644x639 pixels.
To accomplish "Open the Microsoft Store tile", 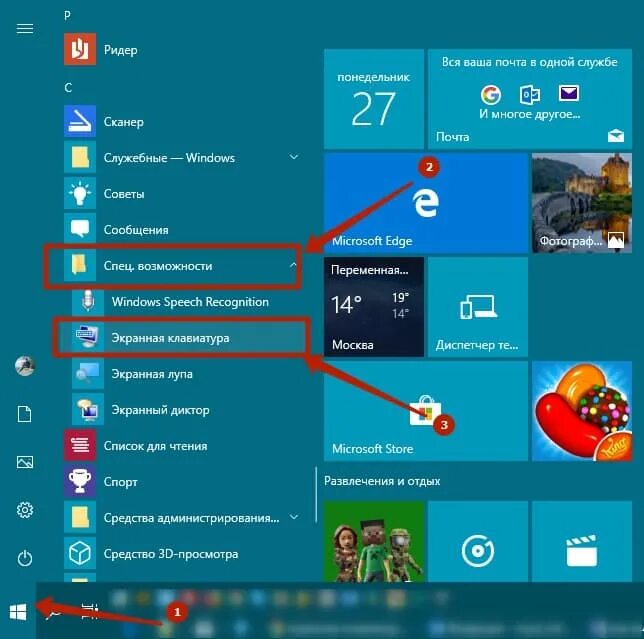I will point(426,411).
